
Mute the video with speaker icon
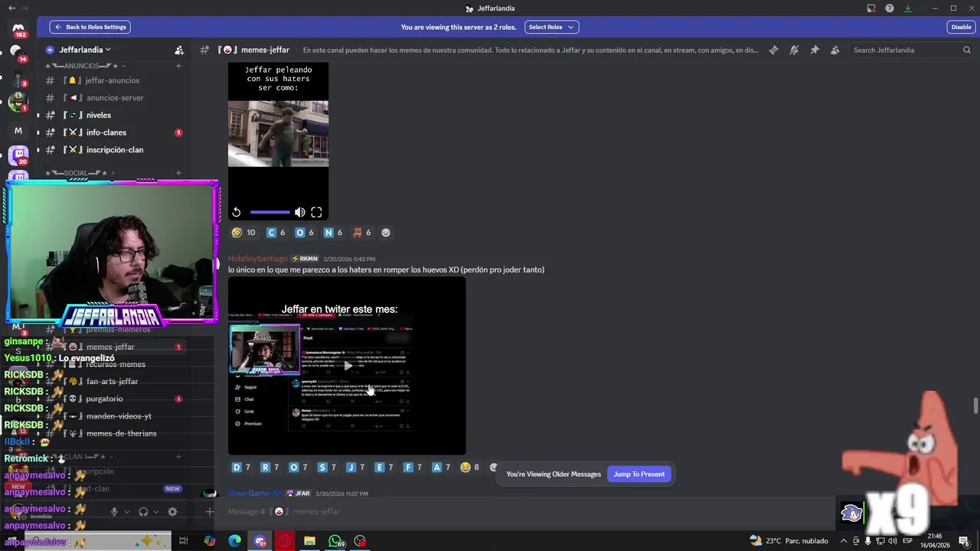(x=299, y=212)
